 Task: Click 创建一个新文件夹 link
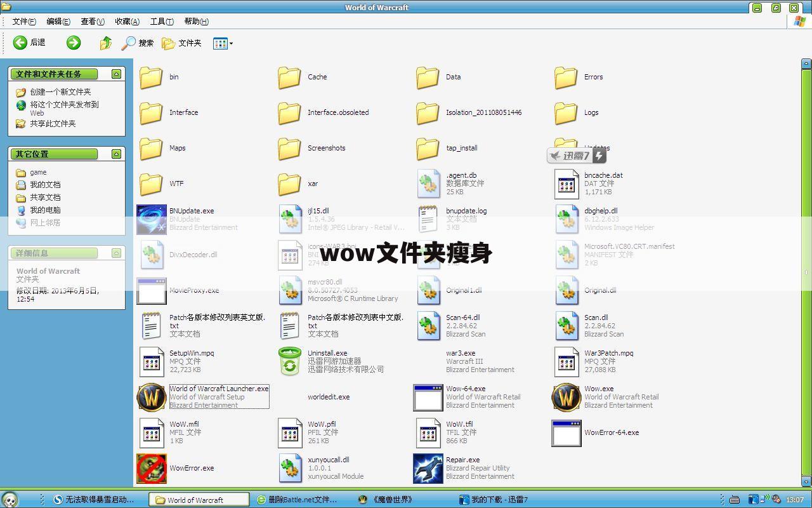(x=60, y=91)
